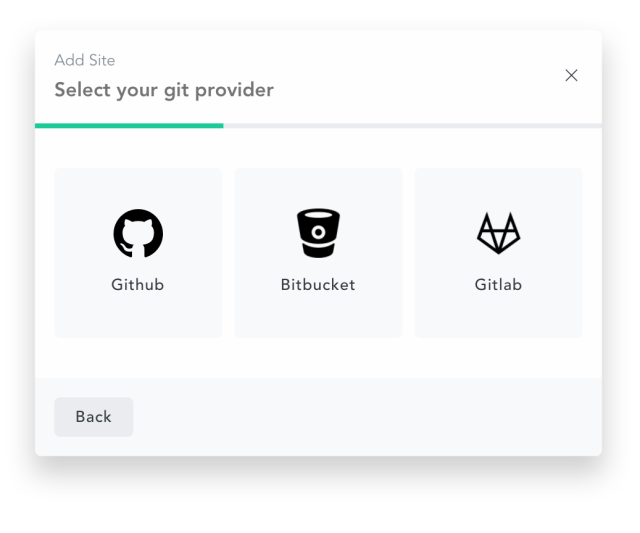Choose the GitHub octocat logo

click(138, 233)
